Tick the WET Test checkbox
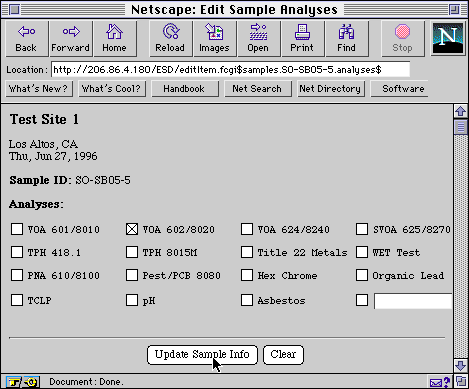Image resolution: width=469 pixels, height=389 pixels. [x=362, y=252]
